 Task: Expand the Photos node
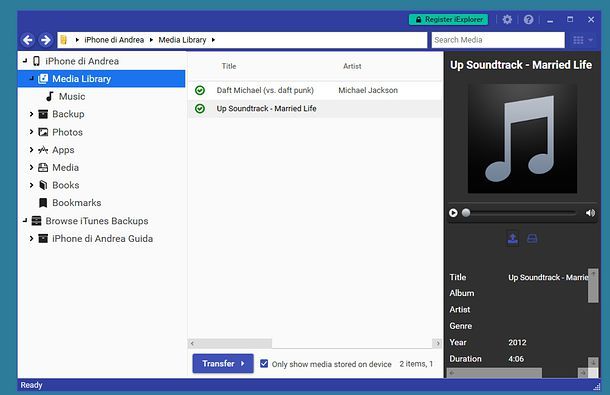tap(32, 132)
